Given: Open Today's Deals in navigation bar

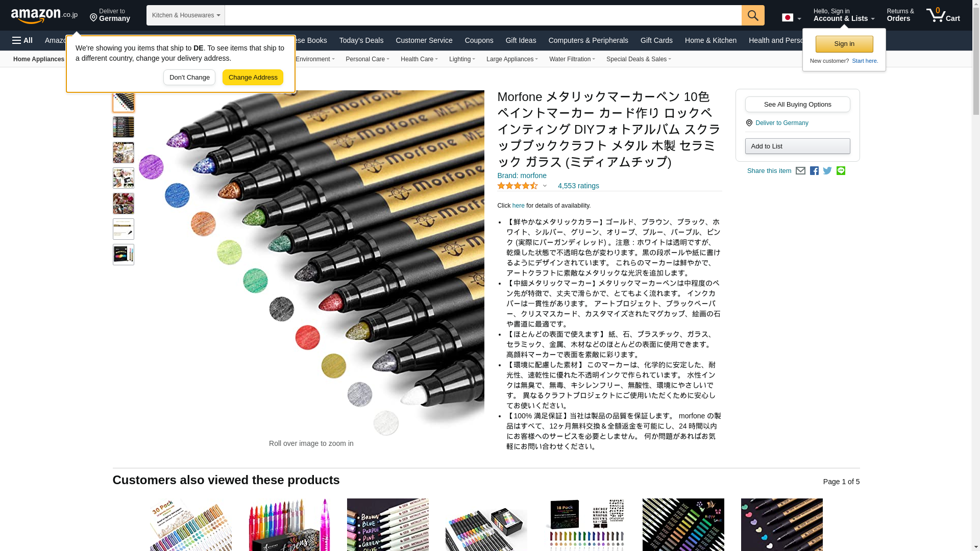Looking at the screenshot, I should click(361, 40).
